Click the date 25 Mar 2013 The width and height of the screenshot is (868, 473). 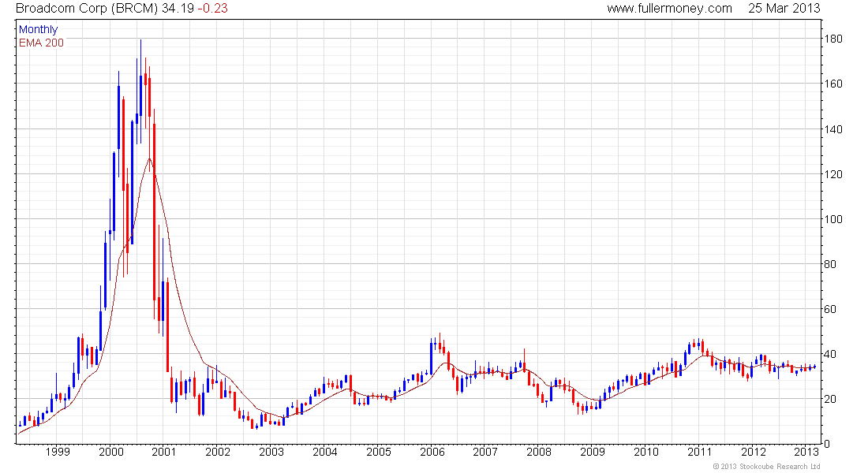784,9
